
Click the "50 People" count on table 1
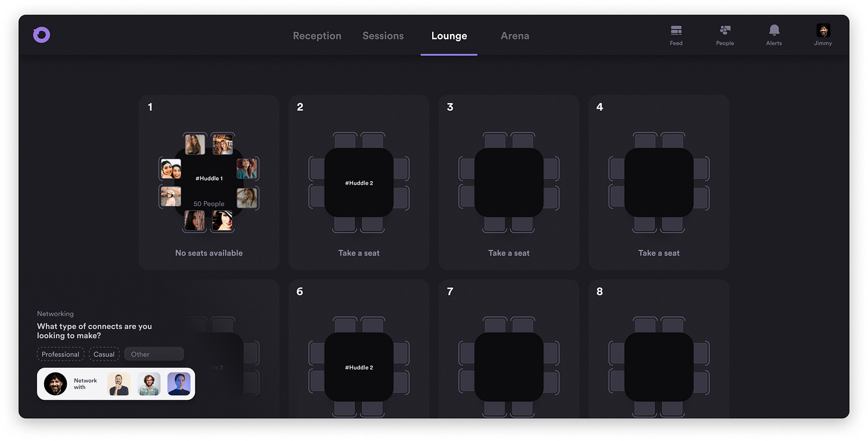pos(209,204)
